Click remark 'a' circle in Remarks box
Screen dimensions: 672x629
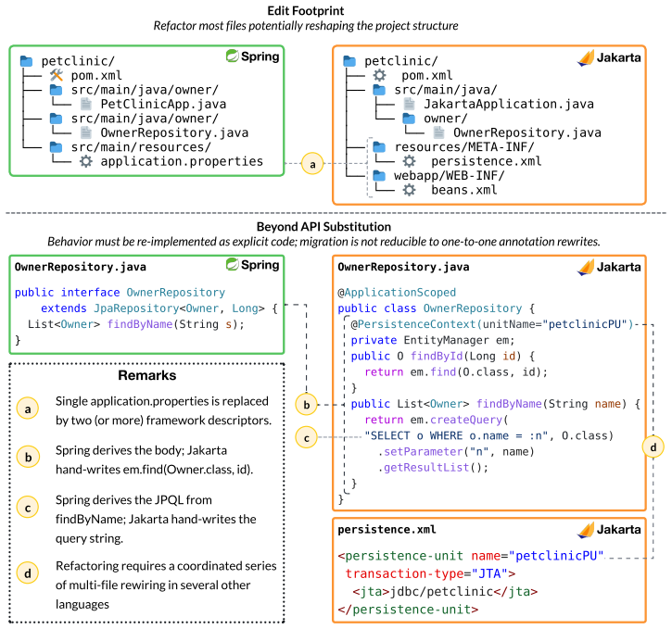[x=28, y=409]
